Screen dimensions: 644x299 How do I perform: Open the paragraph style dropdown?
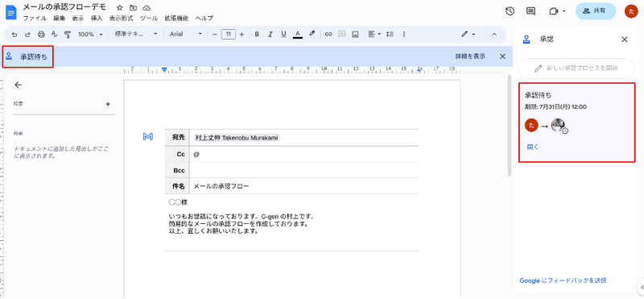click(x=136, y=34)
